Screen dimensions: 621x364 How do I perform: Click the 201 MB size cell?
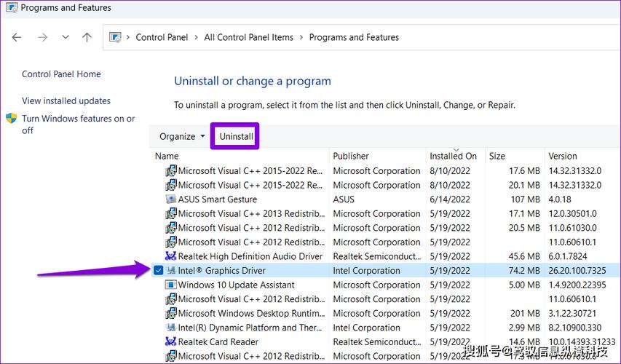pos(525,313)
